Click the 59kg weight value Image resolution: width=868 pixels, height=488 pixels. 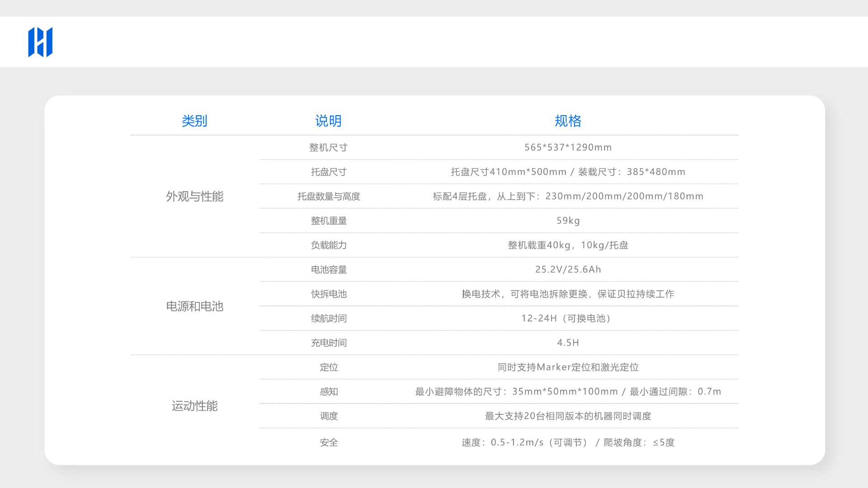568,221
